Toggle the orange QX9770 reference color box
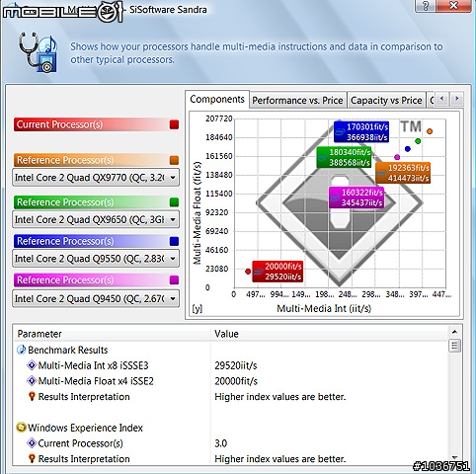 click(174, 160)
